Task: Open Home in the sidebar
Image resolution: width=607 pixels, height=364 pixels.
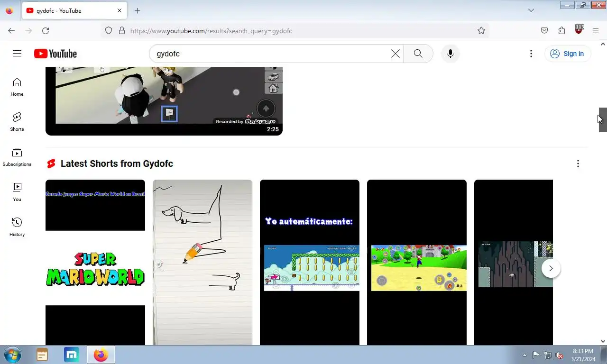Action: click(17, 87)
